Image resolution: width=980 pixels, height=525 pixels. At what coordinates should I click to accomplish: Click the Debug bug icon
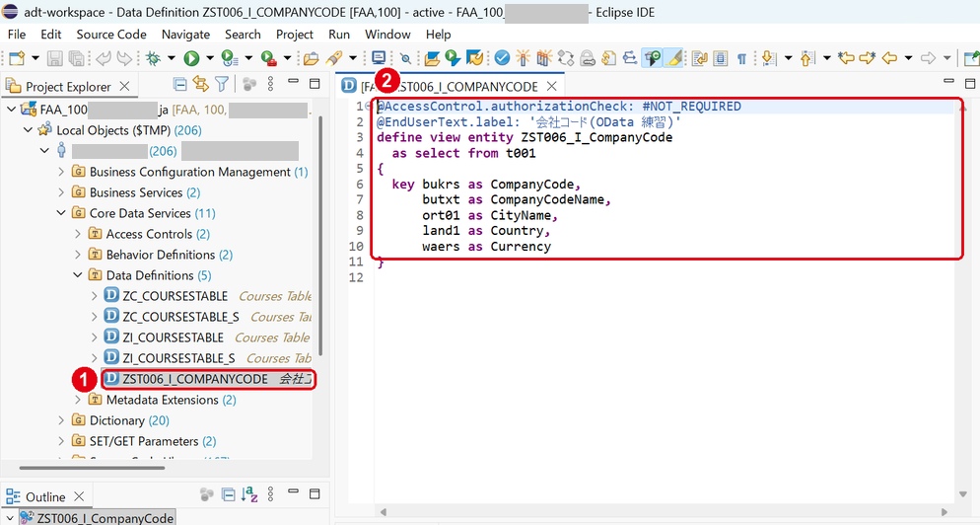(x=153, y=58)
